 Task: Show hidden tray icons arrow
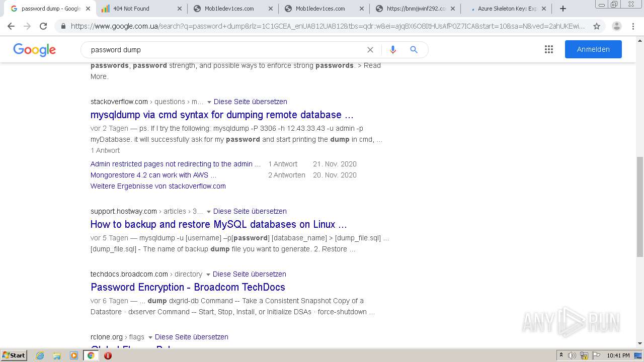click(x=561, y=355)
